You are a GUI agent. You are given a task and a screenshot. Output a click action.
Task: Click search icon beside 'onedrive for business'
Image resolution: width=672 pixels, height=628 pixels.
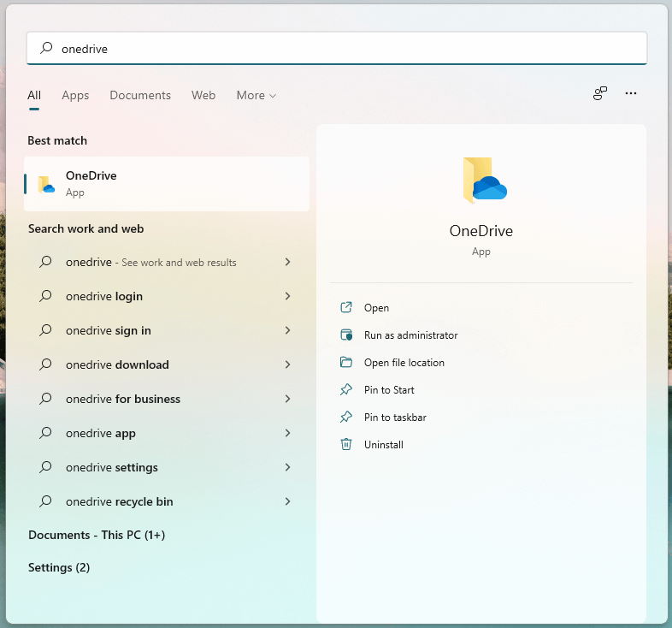pyautogui.click(x=45, y=399)
